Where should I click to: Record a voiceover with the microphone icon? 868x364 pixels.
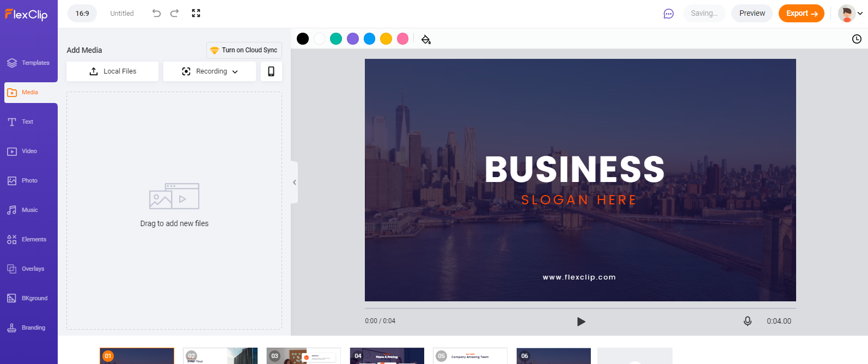(x=748, y=321)
